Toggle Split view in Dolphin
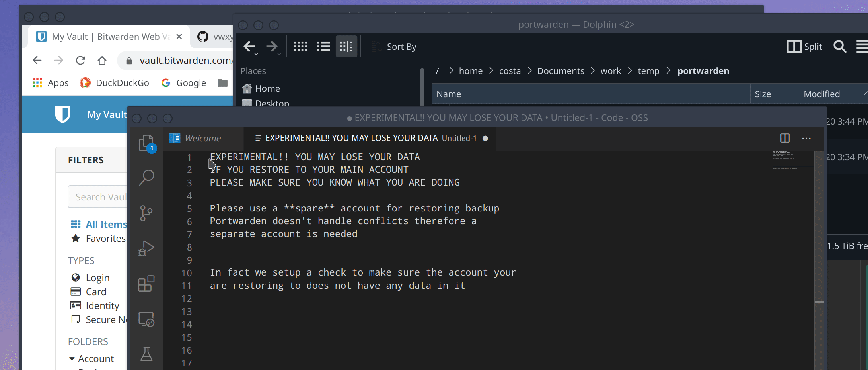This screenshot has height=370, width=868. [x=805, y=46]
